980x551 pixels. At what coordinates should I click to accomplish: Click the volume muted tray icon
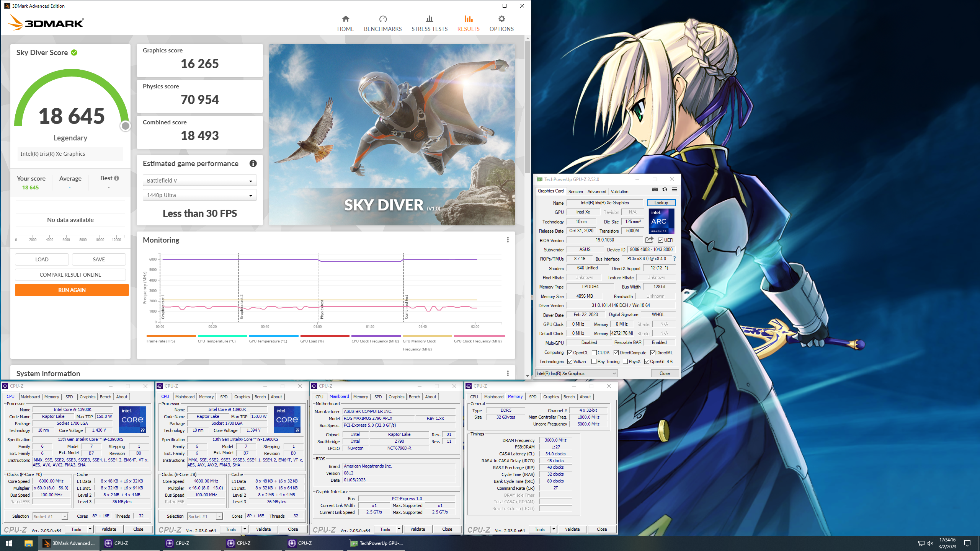[x=930, y=543]
